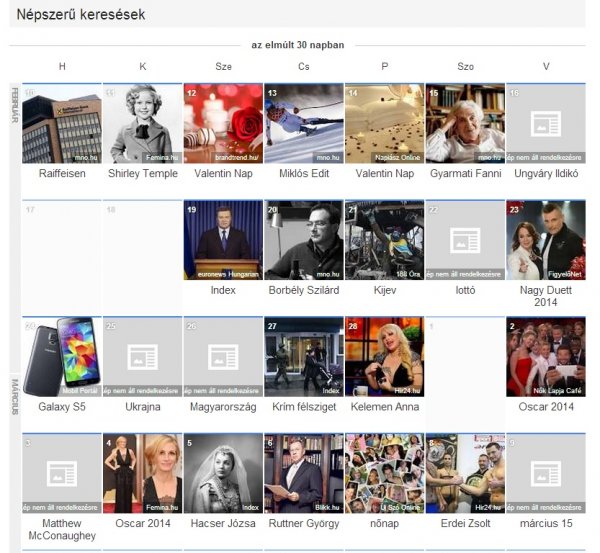The height and width of the screenshot is (553, 600).
Task: Click placeholder image icon for Ukrajna
Action: coord(142,355)
